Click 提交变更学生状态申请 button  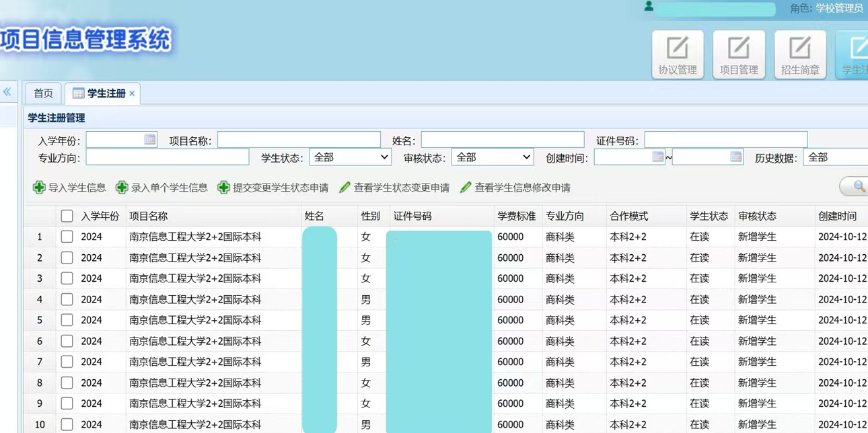[273, 188]
